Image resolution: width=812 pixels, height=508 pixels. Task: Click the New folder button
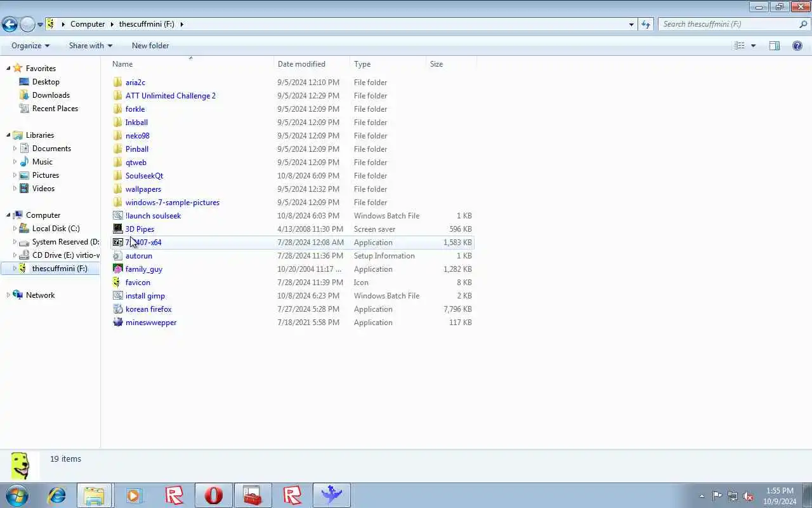[150, 46]
